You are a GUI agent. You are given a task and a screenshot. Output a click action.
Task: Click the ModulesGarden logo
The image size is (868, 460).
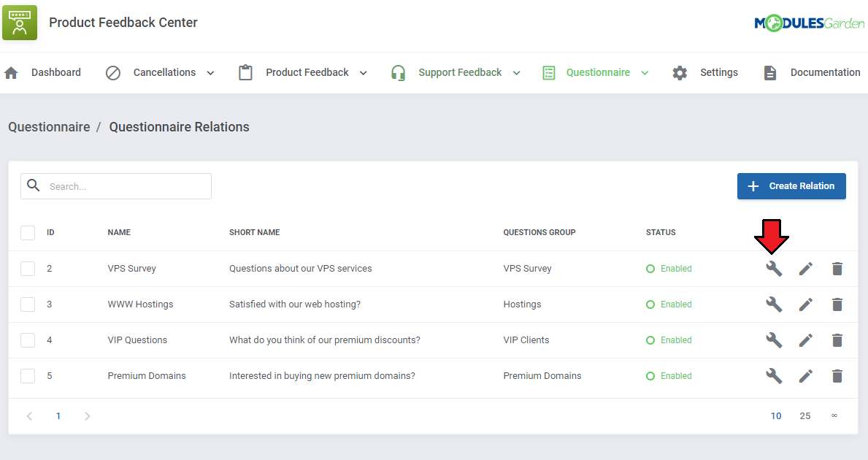pos(809,23)
